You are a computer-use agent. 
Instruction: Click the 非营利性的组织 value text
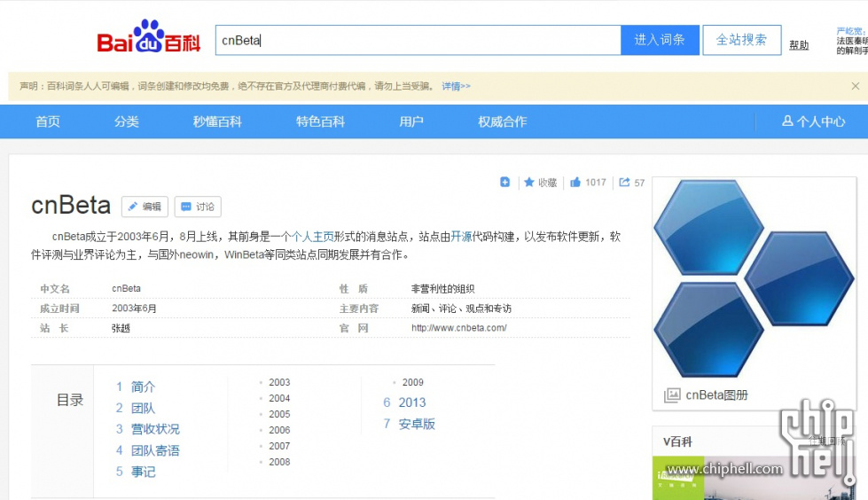(442, 288)
